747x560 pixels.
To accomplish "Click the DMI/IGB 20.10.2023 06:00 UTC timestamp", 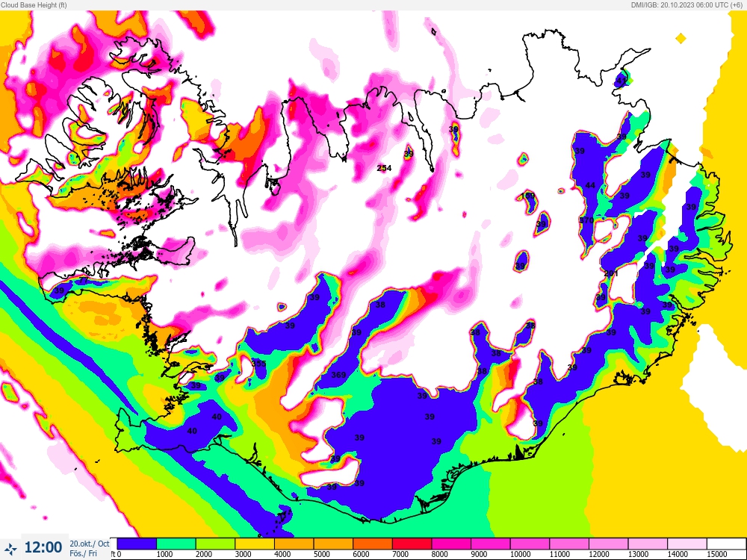I will 686,4.
